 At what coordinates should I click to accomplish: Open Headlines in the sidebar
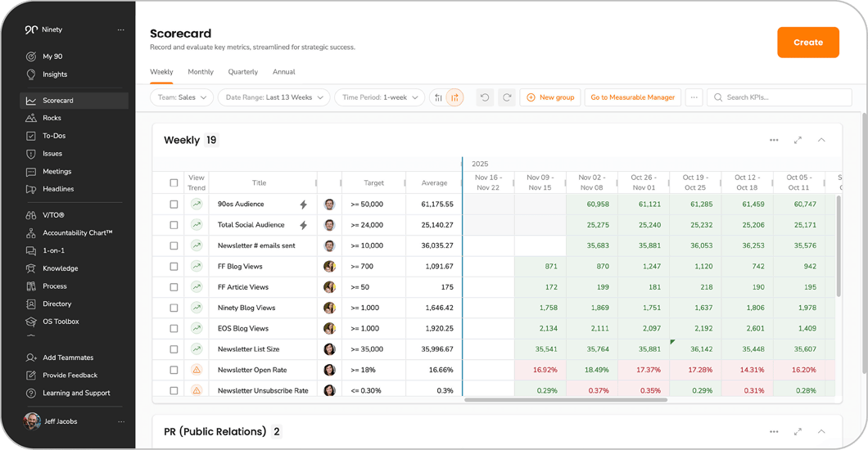pos(50,189)
